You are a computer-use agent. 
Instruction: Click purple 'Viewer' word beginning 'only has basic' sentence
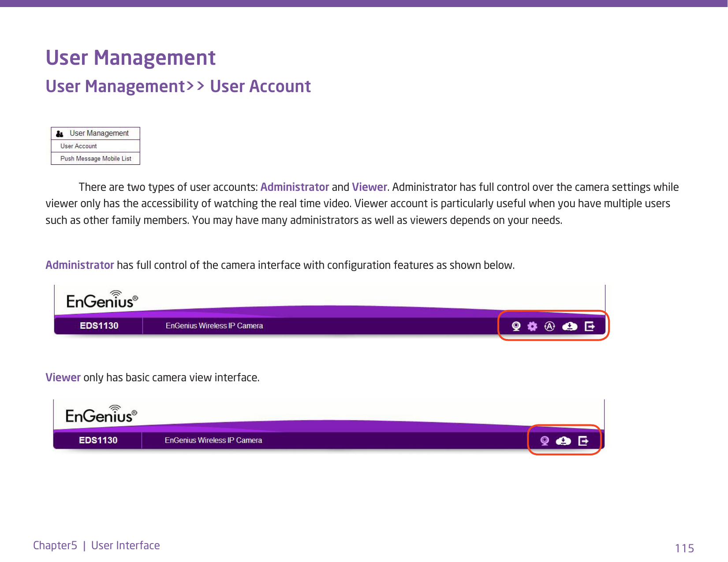(63, 377)
